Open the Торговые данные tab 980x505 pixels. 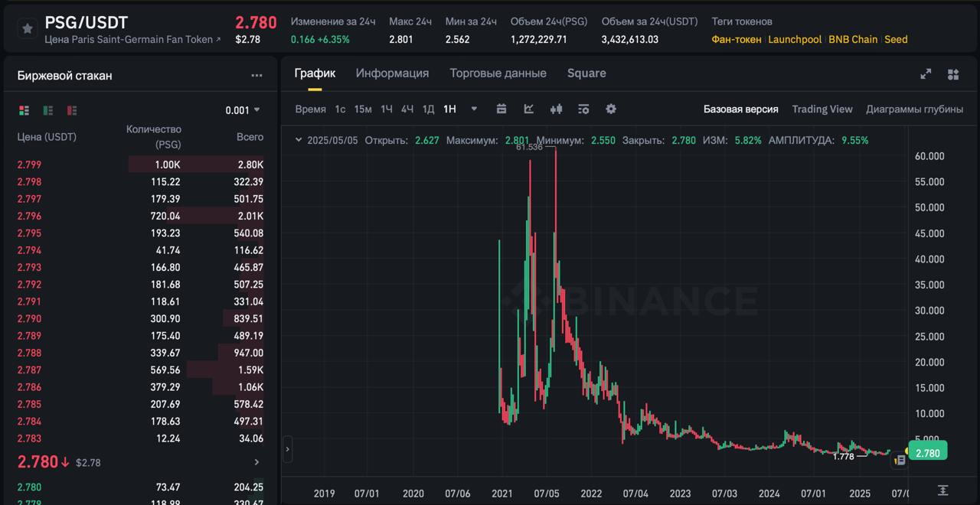point(498,73)
